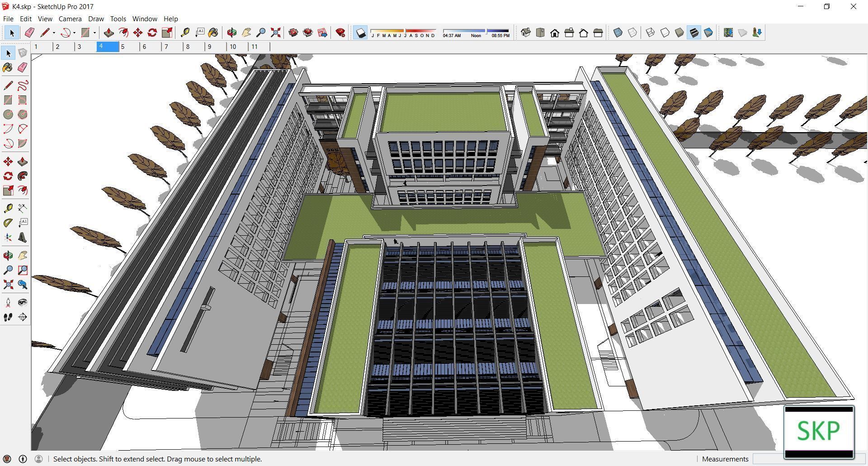868x466 pixels.
Task: Open the Window menu
Action: click(145, 19)
